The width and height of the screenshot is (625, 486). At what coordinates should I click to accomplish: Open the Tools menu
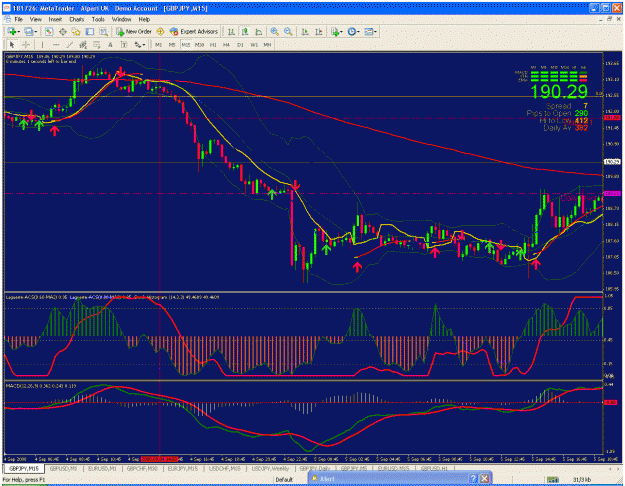[x=98, y=19]
